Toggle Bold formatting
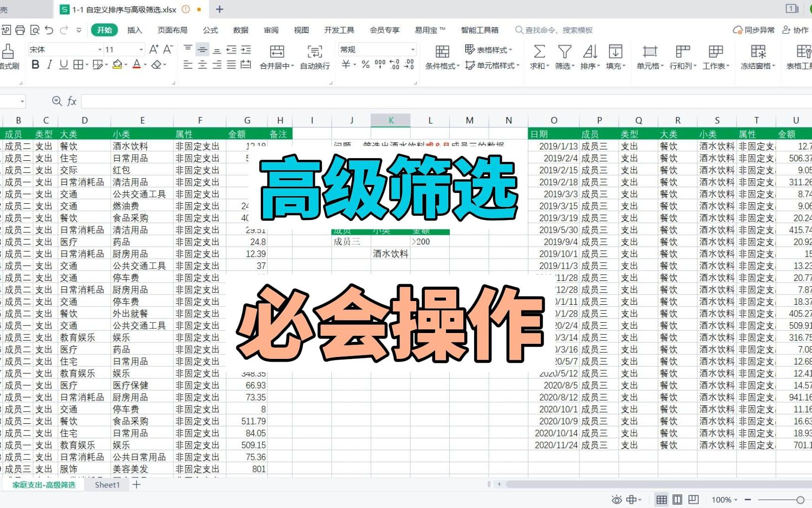This screenshot has height=508, width=812. tap(35, 64)
